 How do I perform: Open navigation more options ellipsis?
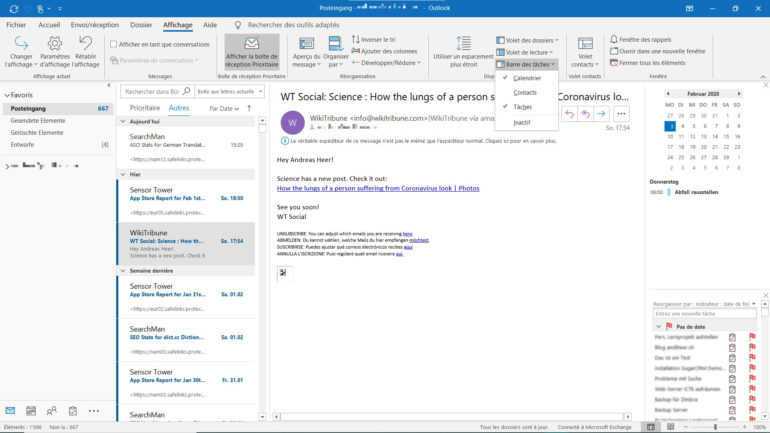pos(94,410)
